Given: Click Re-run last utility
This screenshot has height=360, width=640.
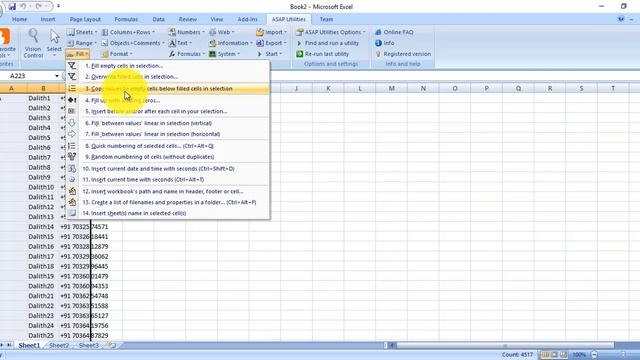Looking at the screenshot, I should click(322, 54).
